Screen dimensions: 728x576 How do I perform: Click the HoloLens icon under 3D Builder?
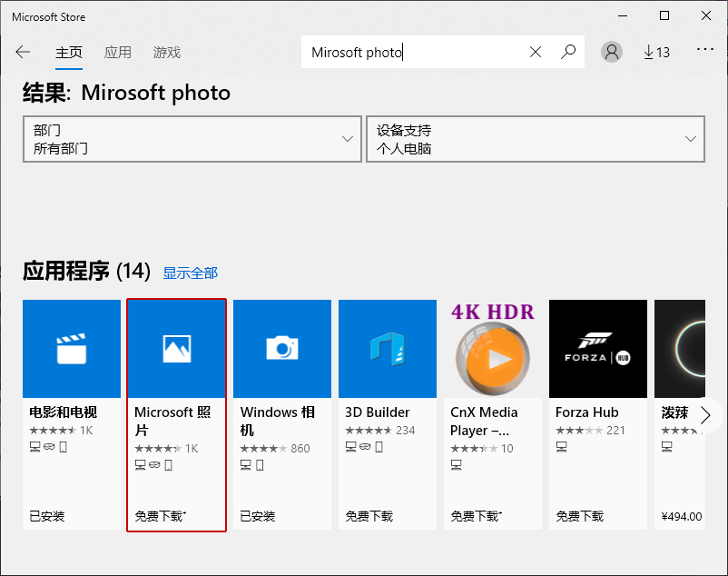[365, 447]
